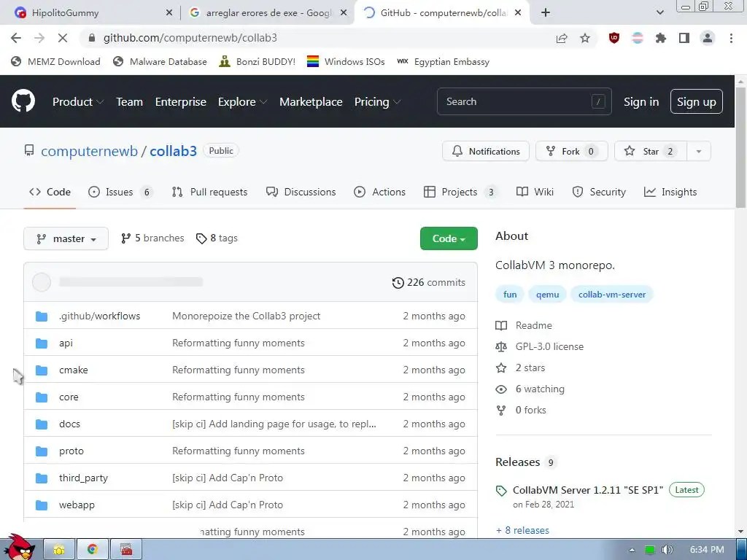Viewport: 747px width, 560px height.
Task: Click the .github/workflows folder icon
Action: click(42, 316)
